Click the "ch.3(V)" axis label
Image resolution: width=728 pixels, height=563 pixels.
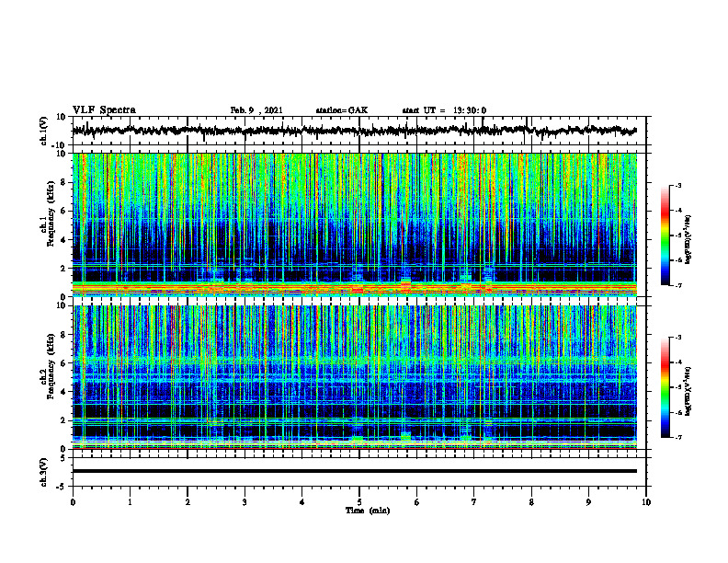point(44,473)
